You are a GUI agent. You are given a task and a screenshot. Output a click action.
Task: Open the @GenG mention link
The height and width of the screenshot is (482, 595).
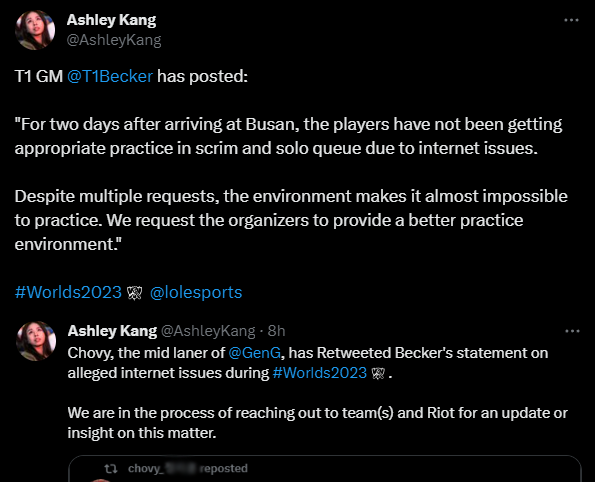(255, 353)
